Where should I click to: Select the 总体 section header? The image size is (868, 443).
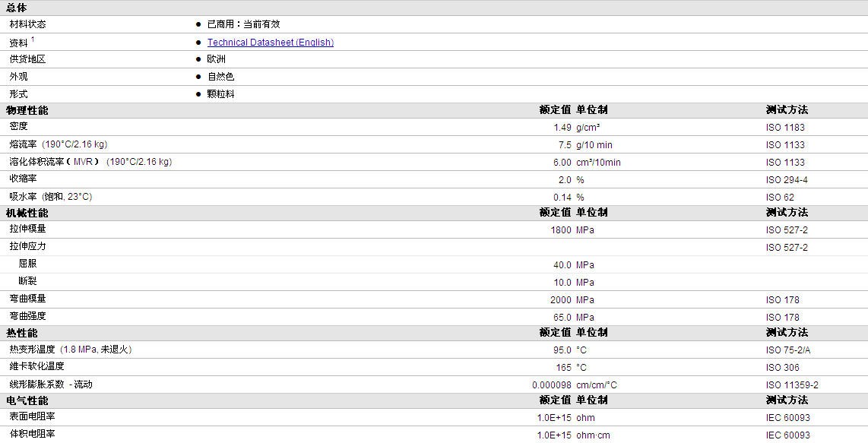tap(17, 8)
